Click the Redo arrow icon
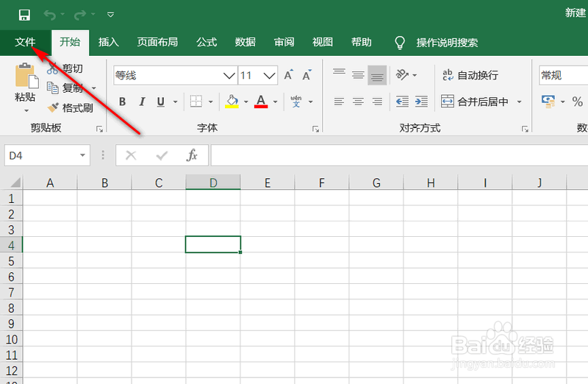The image size is (588, 384). pyautogui.click(x=80, y=15)
